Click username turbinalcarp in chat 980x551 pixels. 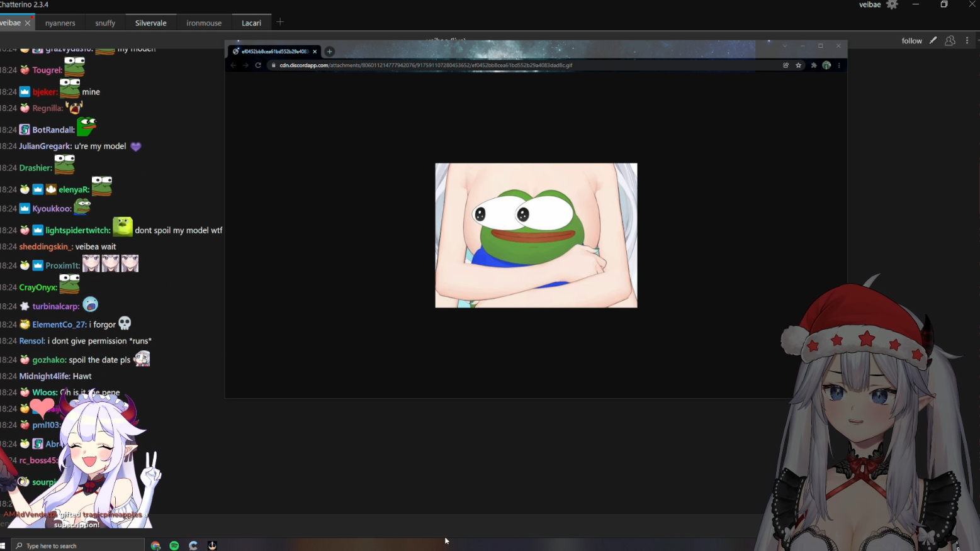[x=56, y=306]
